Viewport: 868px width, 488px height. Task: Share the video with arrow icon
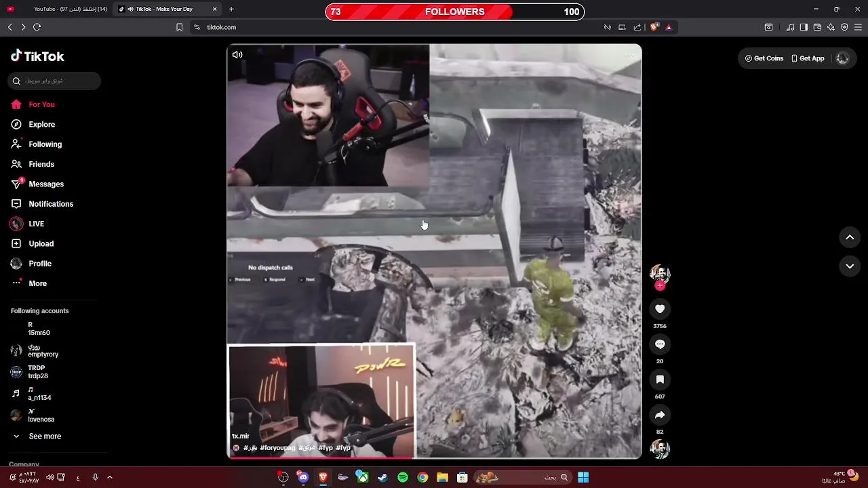click(660, 415)
